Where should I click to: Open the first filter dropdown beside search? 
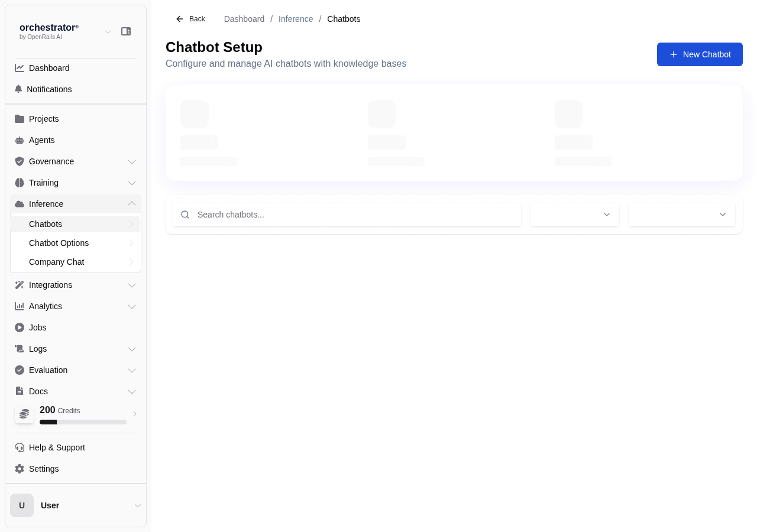574,215
